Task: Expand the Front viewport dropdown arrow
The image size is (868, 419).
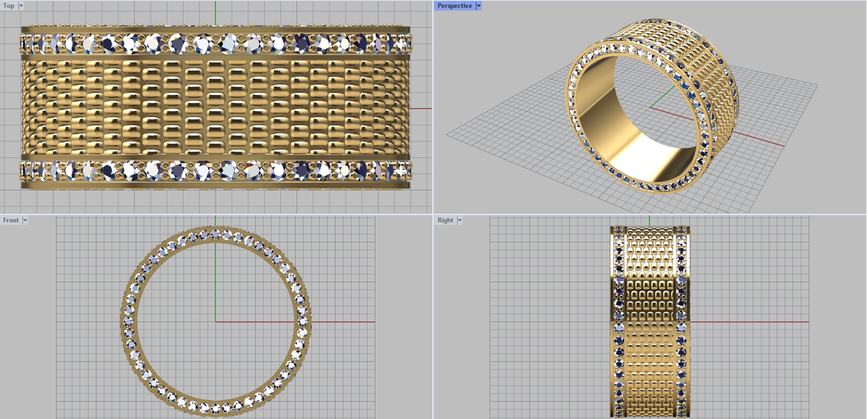Action: [x=25, y=220]
